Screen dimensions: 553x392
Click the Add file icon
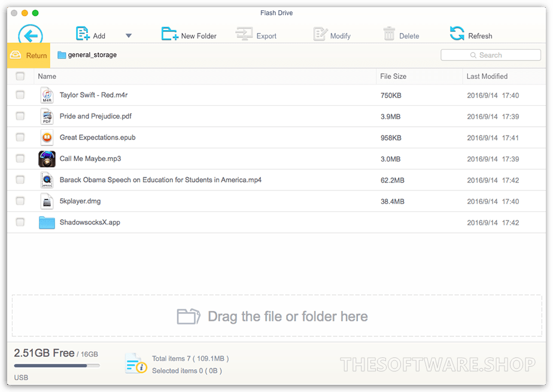[x=82, y=34]
